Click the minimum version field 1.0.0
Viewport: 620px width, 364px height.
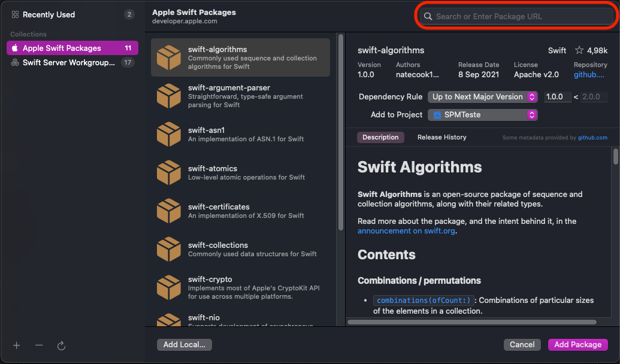click(558, 97)
